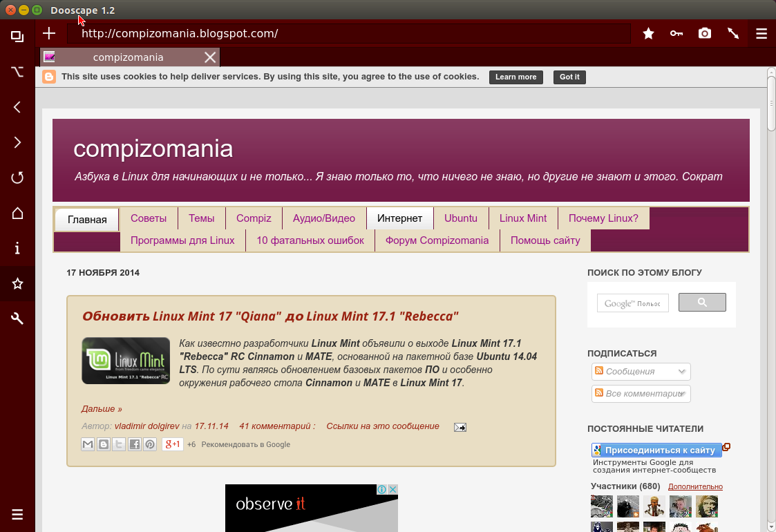Open Программы для Linux tab
The height and width of the screenshot is (532, 776).
(182, 240)
